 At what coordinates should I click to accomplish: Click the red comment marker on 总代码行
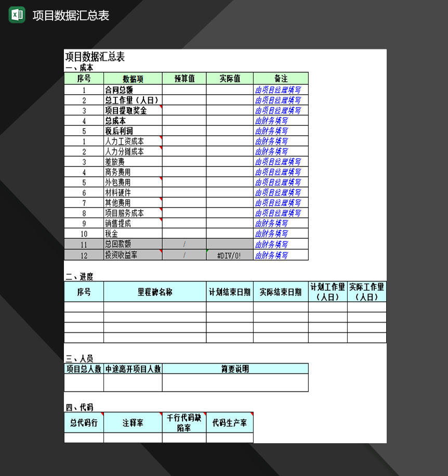pos(102,415)
